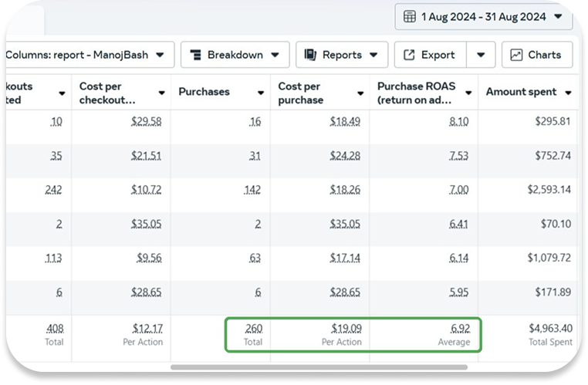Open Cost per checkout column arrow
Screen dimensions: 588x385
click(161, 93)
